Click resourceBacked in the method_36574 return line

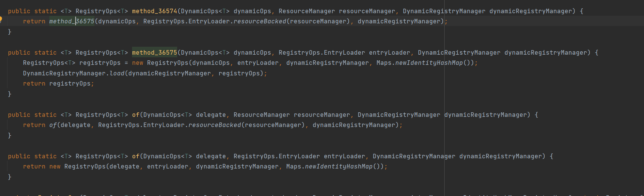pos(260,21)
